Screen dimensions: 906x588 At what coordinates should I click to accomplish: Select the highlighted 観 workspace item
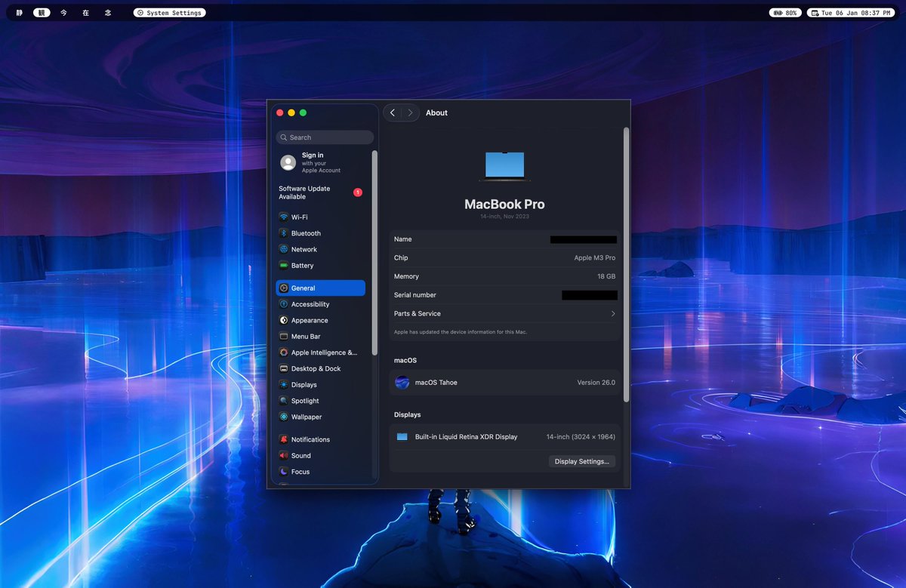(x=42, y=13)
